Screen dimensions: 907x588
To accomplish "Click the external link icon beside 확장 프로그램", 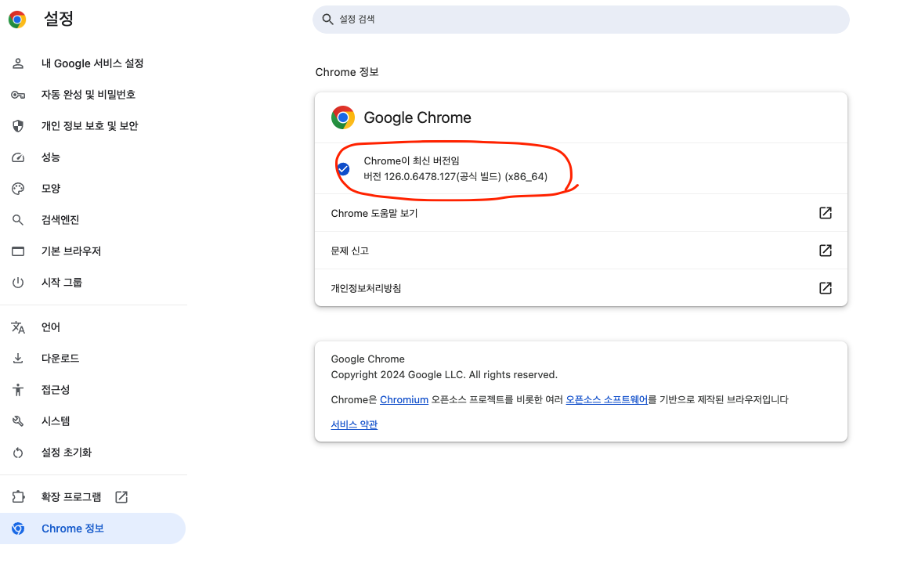I will pos(121,496).
